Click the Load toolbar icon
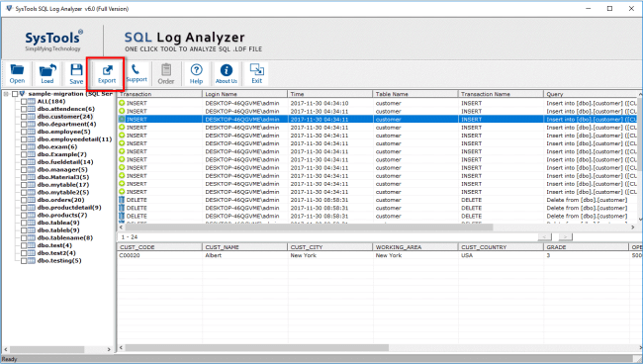Screen dimensions: 643x364 46,74
